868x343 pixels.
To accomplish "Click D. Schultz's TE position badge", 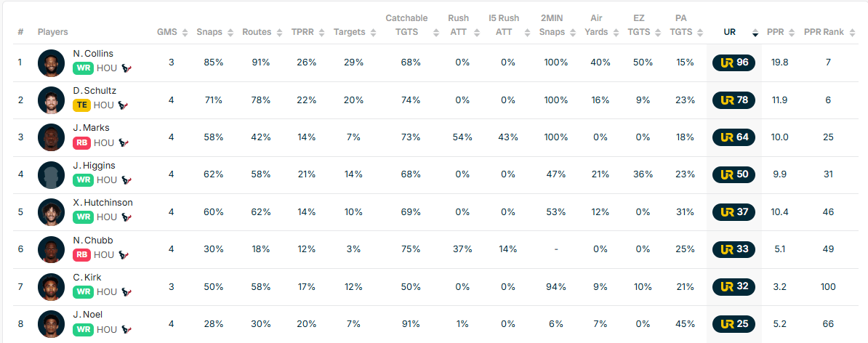I will pyautogui.click(x=81, y=105).
